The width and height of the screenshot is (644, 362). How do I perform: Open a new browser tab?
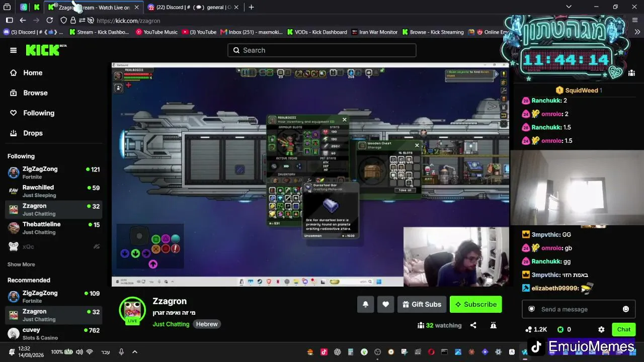point(252,7)
